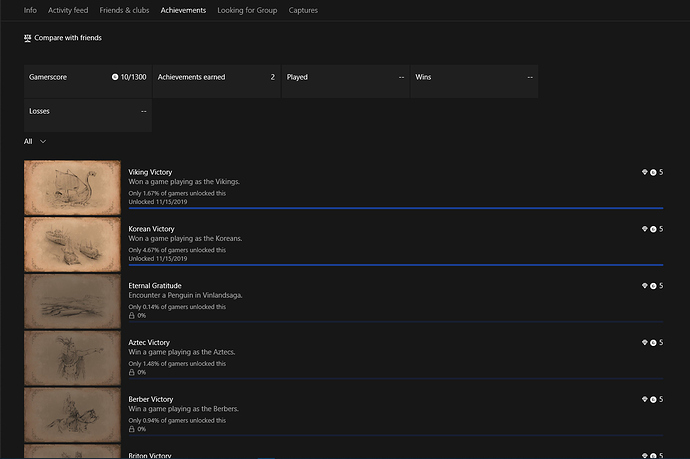This screenshot has height=459, width=690.
Task: Click 'Won a game playing as the Vikings.'
Action: coord(184,182)
